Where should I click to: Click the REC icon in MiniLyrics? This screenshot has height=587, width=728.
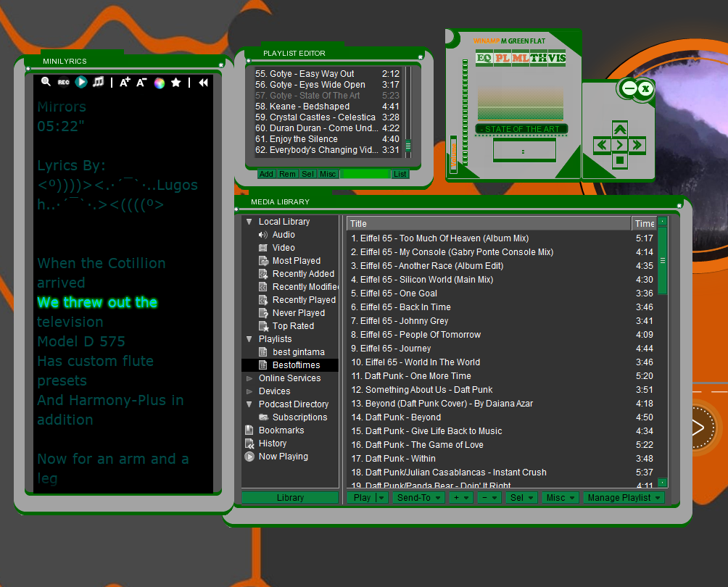(63, 82)
